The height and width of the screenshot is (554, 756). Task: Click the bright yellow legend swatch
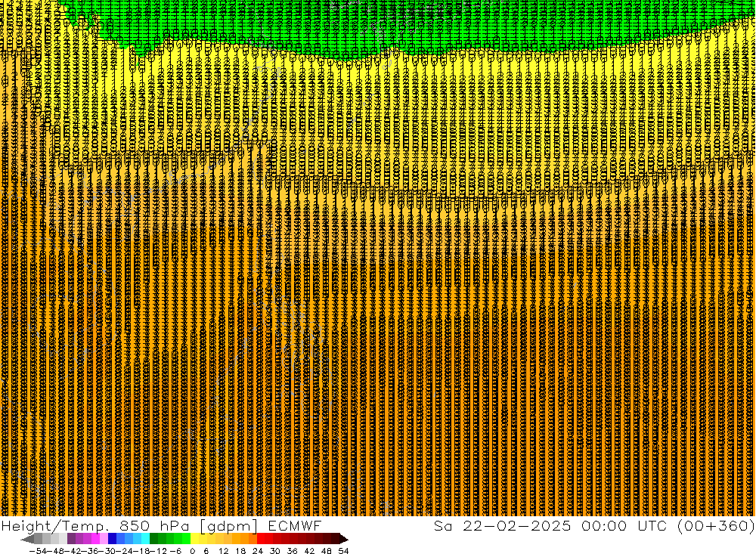coord(195,539)
